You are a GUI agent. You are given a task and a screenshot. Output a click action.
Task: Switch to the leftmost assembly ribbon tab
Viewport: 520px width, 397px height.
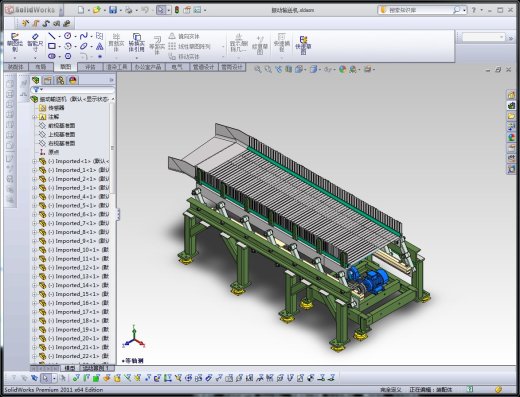[x=16, y=67]
